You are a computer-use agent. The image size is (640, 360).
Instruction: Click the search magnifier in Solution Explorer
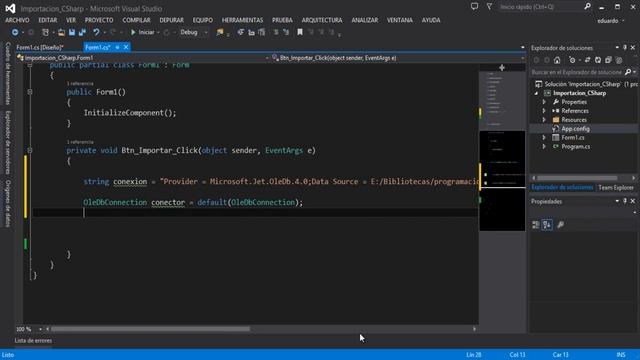(x=628, y=72)
